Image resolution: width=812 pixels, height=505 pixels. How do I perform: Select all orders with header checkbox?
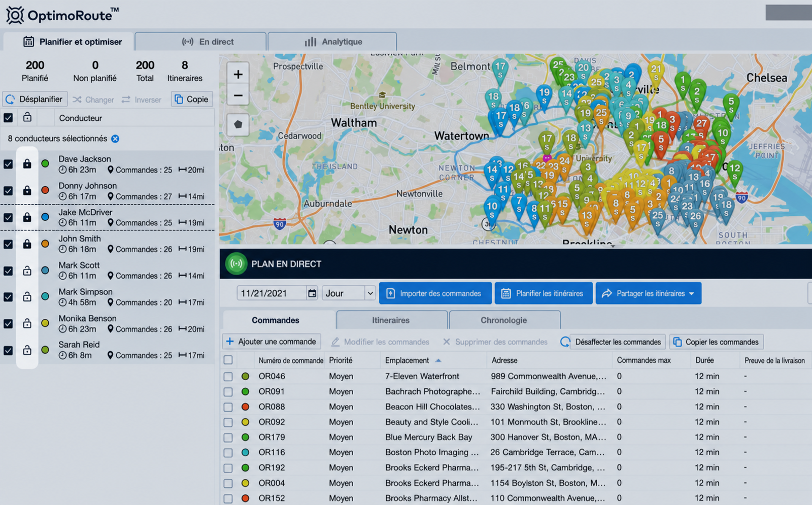pos(228,360)
